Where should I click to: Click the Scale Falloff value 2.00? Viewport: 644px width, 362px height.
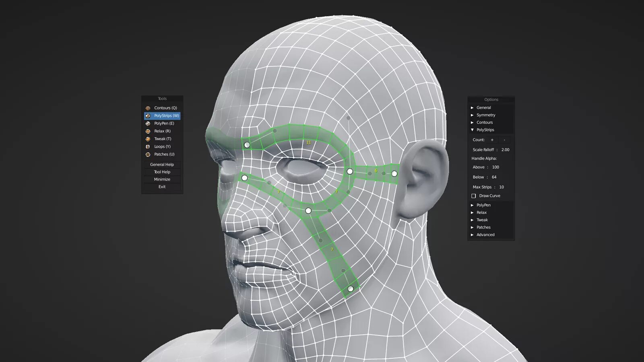tap(505, 150)
